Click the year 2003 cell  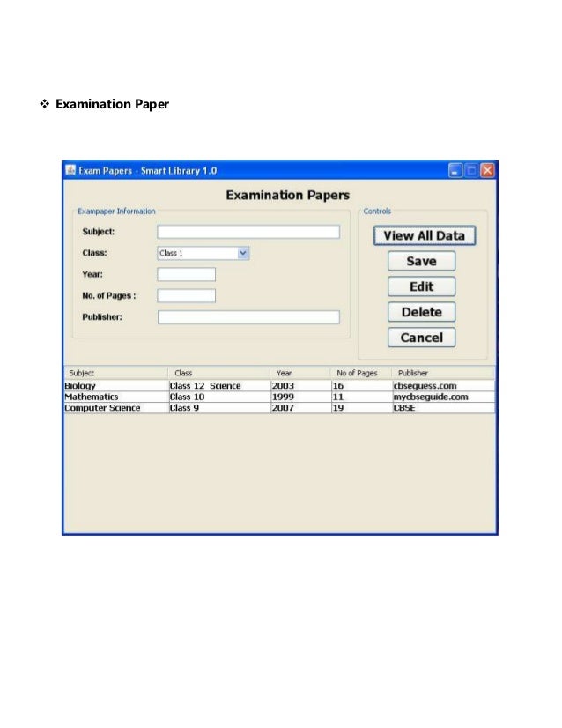[300, 386]
